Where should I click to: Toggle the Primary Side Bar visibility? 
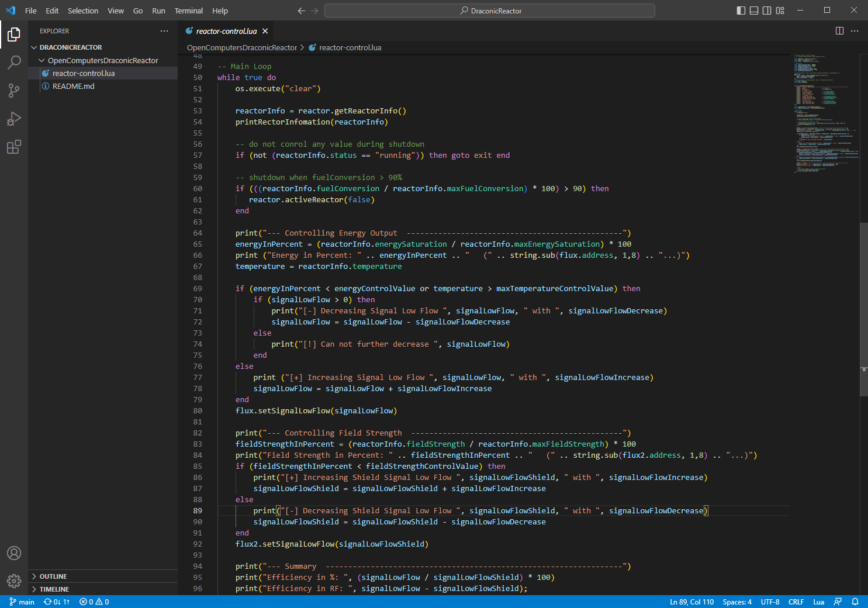click(741, 10)
